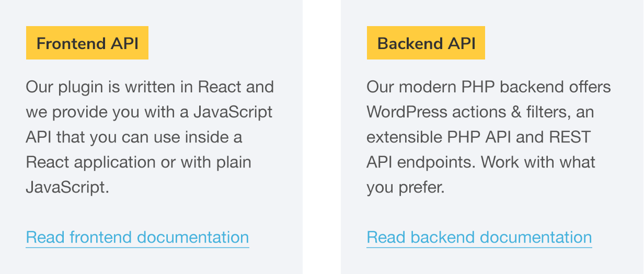
Task: Click the frontend paragraph starting 'Our plugin'
Action: tap(150, 137)
